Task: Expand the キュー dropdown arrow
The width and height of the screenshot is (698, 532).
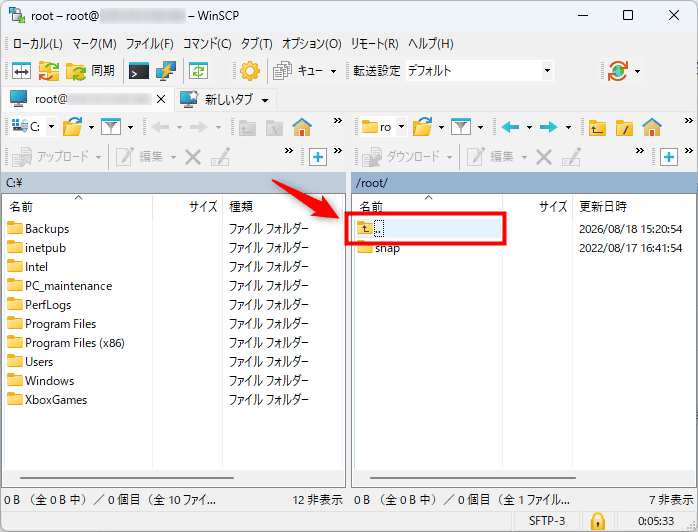Action: (333, 71)
